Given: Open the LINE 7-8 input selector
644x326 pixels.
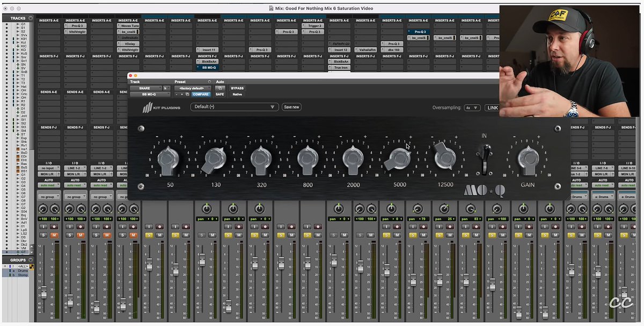Looking at the screenshot, I should 603,168.
